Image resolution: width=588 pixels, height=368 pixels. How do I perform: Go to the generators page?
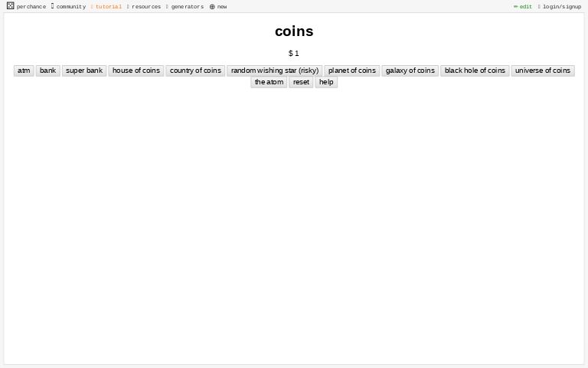[x=188, y=7]
